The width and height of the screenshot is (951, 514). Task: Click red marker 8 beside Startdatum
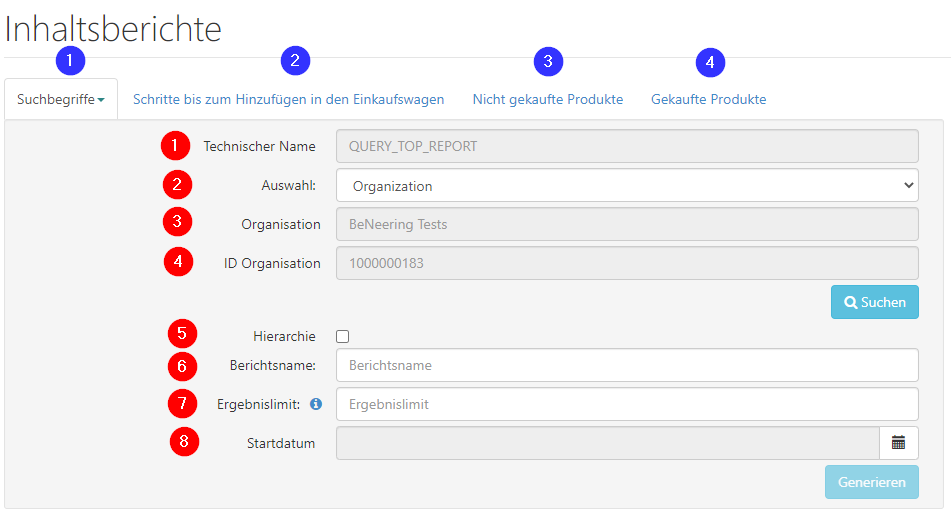(184, 441)
